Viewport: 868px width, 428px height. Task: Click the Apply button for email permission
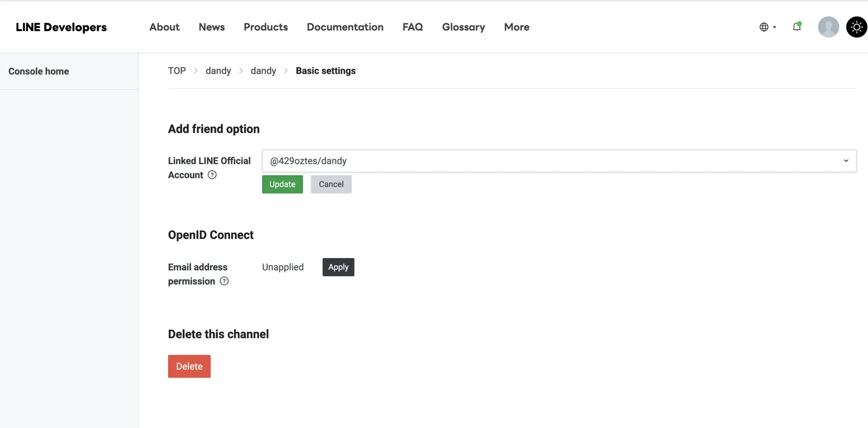tap(339, 267)
